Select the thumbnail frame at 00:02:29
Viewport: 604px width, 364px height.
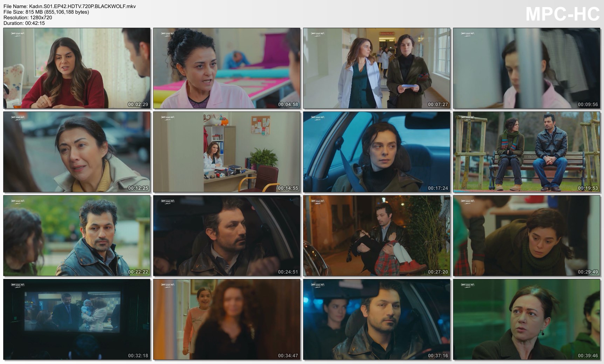tap(77, 68)
